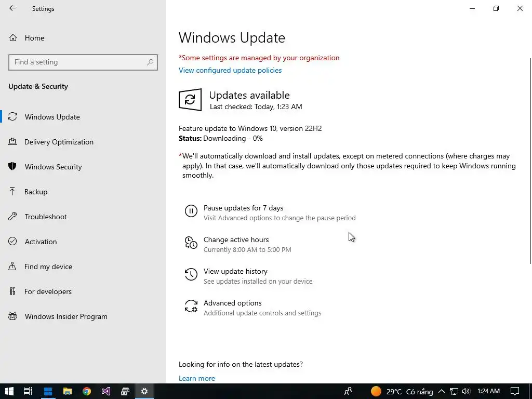Click 'Feature update to Windows 10, version 22H2'
The height and width of the screenshot is (399, 532).
click(x=250, y=128)
